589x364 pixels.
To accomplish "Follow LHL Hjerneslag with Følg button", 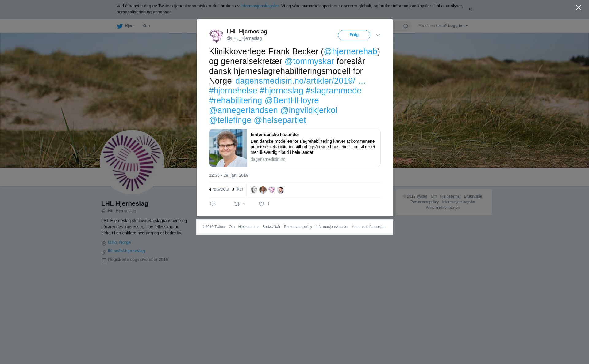I will [x=354, y=35].
